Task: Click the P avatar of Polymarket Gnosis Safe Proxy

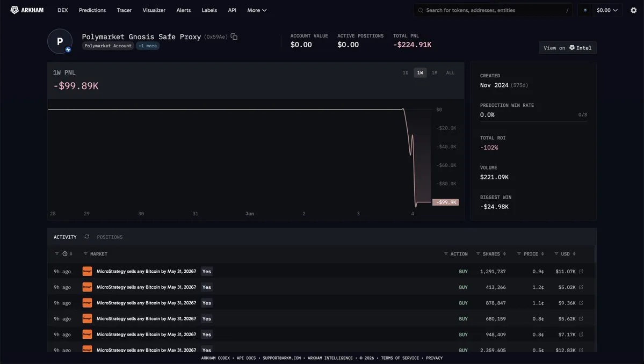Action: pyautogui.click(x=60, y=41)
